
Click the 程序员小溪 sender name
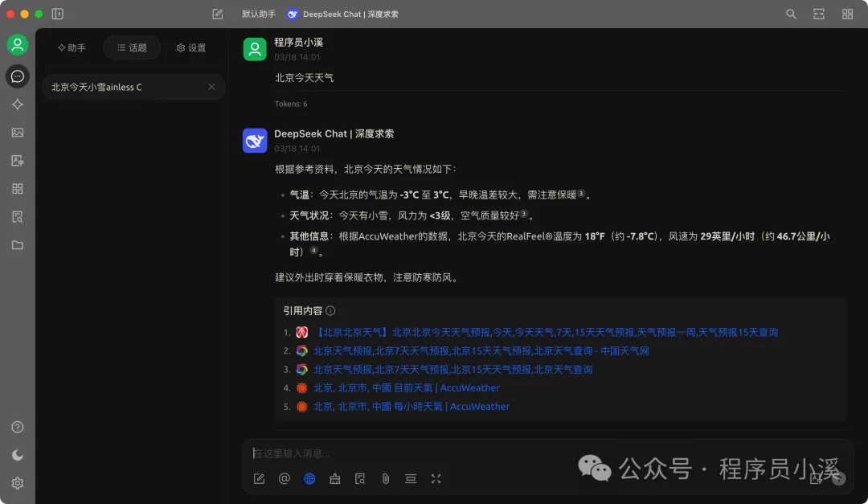tap(298, 42)
